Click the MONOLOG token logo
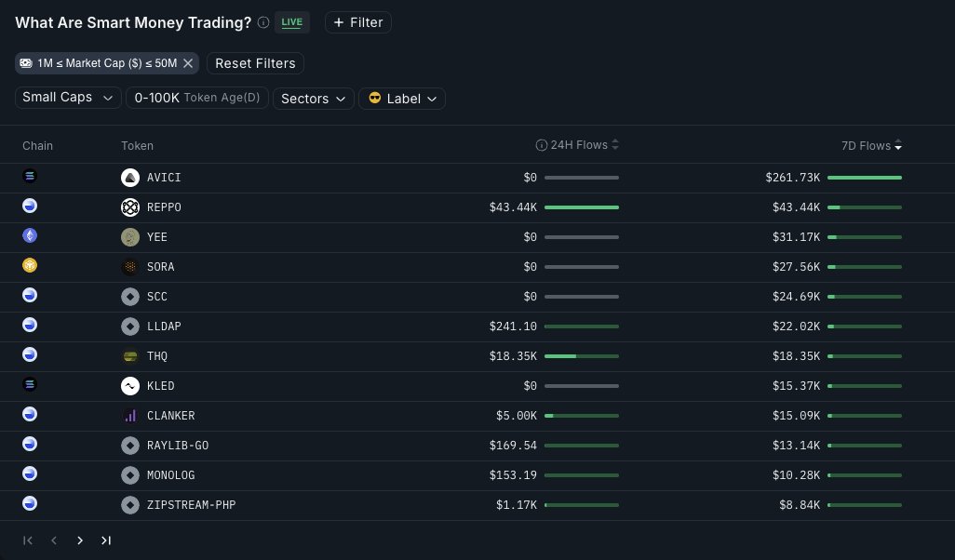The height and width of the screenshot is (560, 955). (130, 476)
